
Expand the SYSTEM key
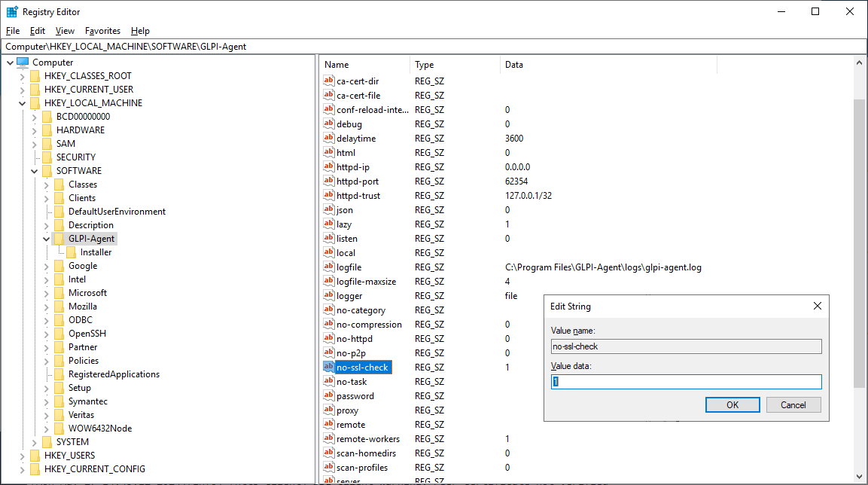coord(35,442)
